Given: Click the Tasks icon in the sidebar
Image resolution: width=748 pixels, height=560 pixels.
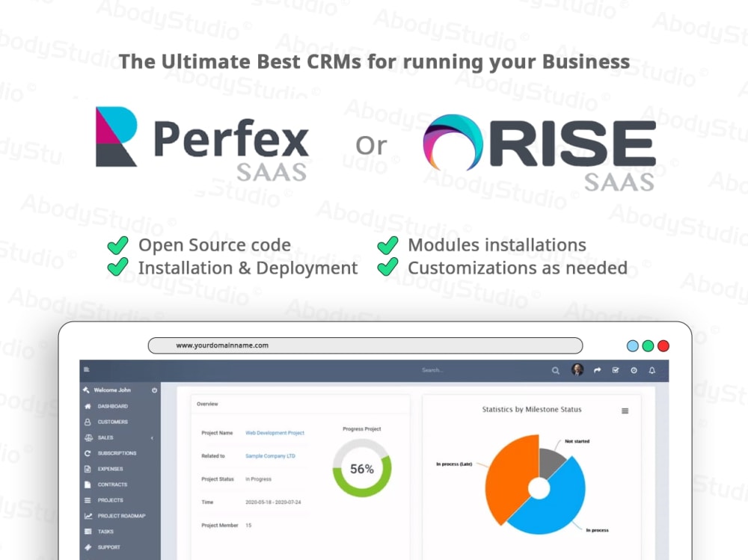Looking at the screenshot, I should click(88, 532).
